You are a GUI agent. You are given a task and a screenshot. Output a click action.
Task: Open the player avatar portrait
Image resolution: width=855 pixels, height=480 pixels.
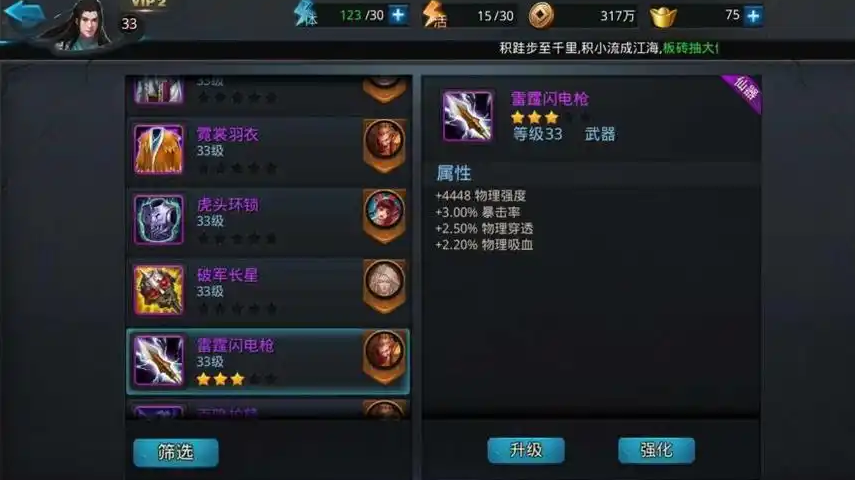pyautogui.click(x=82, y=25)
